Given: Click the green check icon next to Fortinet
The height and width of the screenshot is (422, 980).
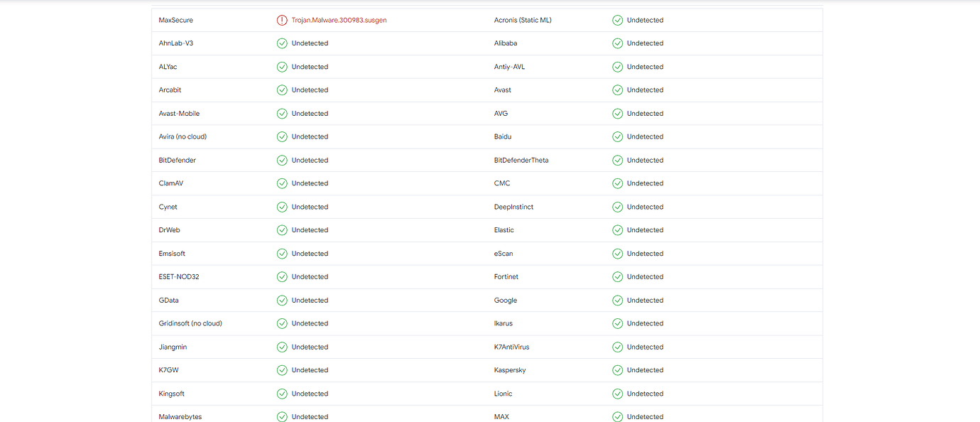Looking at the screenshot, I should 617,276.
